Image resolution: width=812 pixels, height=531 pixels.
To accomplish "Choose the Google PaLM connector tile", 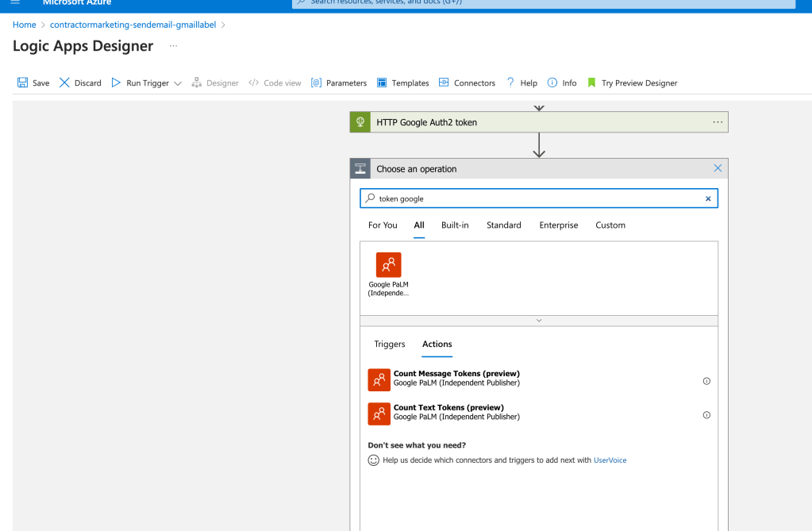I will [388, 274].
